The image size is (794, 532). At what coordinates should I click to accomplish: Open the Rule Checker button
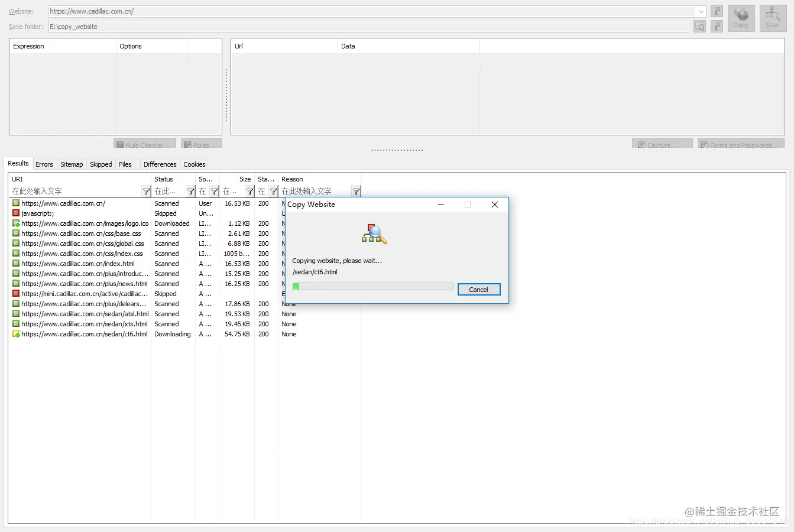pyautogui.click(x=145, y=144)
